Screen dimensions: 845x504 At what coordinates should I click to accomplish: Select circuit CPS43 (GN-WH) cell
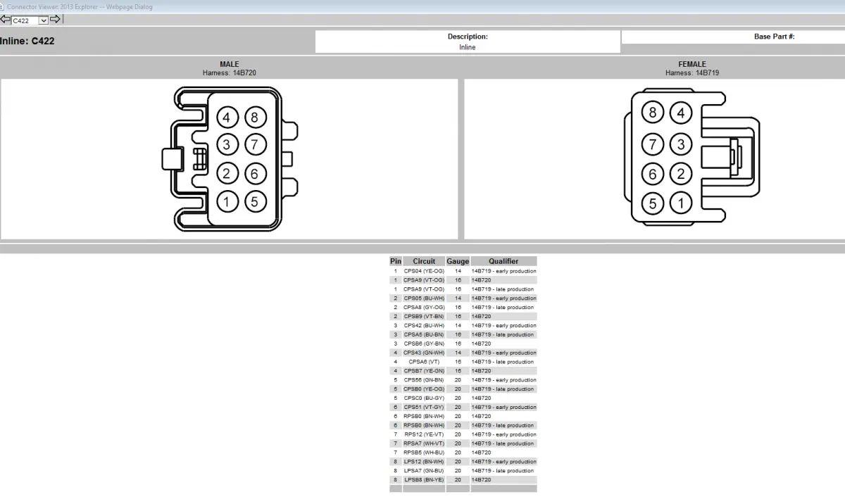click(424, 353)
